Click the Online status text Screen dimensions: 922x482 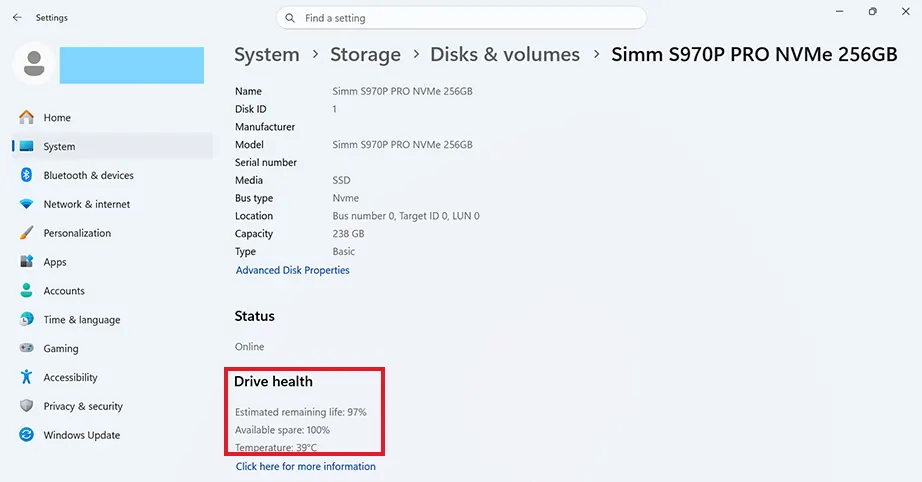pos(249,347)
